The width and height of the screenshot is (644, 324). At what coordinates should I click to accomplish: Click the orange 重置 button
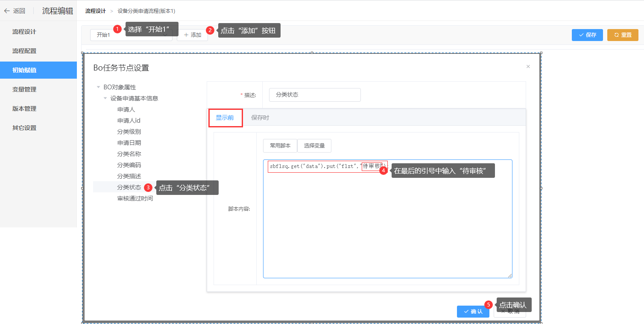tap(623, 35)
